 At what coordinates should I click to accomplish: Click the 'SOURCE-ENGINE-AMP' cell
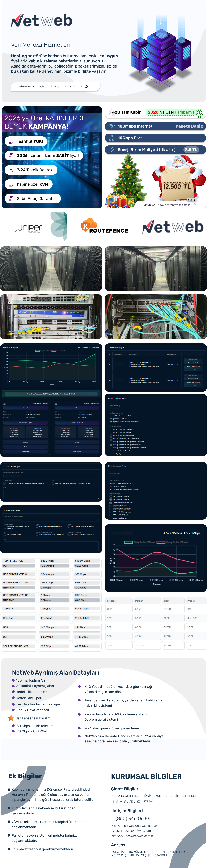[x=19, y=646]
